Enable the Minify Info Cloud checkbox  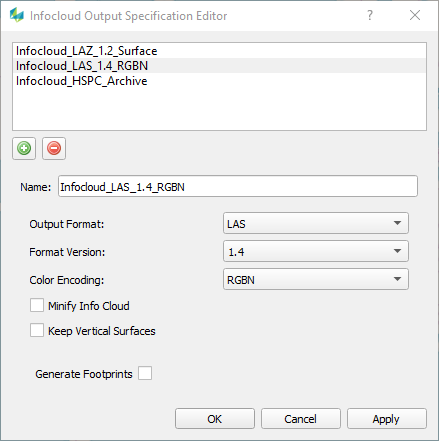point(37,305)
